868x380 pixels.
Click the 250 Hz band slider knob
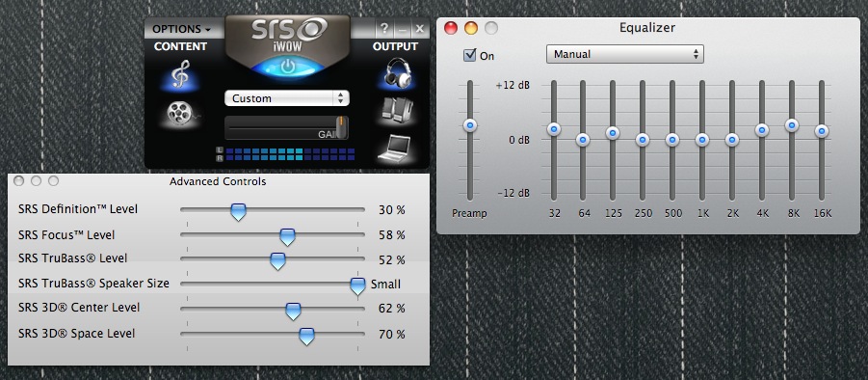click(x=643, y=140)
